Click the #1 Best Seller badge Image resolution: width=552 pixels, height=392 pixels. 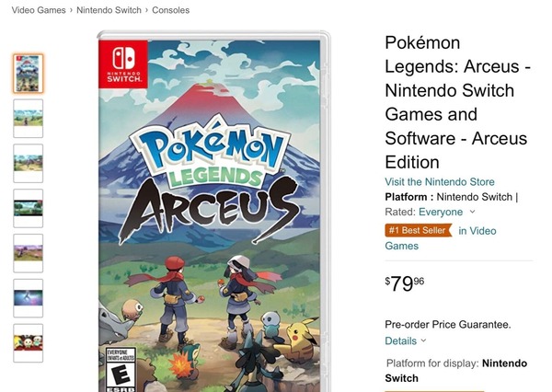(418, 231)
